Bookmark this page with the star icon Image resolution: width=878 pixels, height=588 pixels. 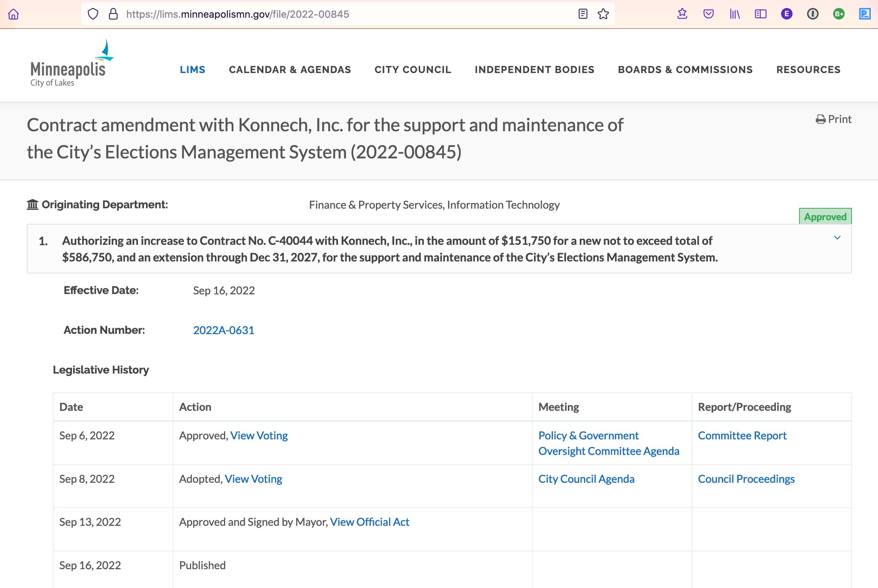coord(603,14)
